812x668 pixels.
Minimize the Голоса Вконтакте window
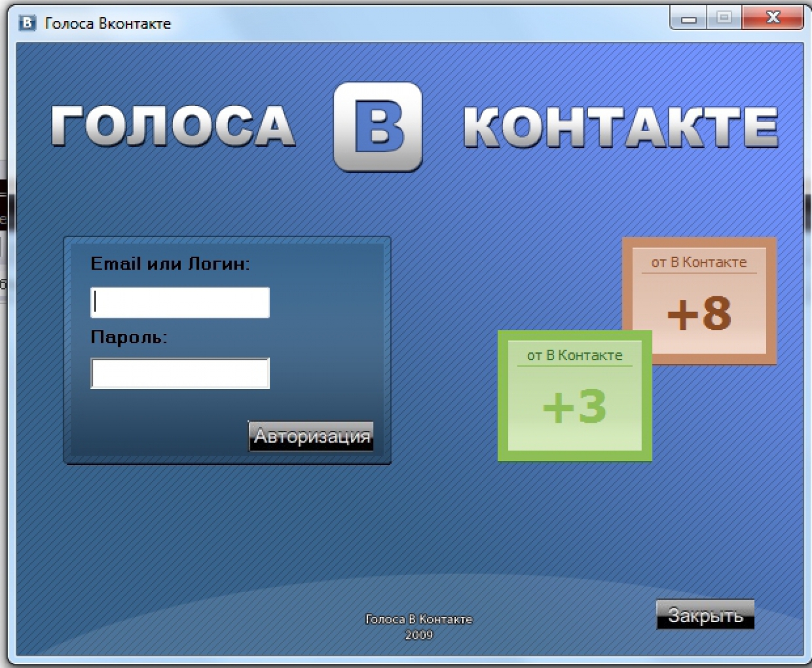pos(688,19)
